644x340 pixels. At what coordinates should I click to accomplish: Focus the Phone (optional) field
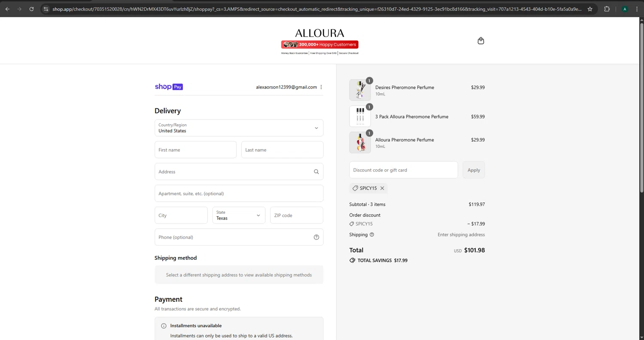[x=239, y=237]
